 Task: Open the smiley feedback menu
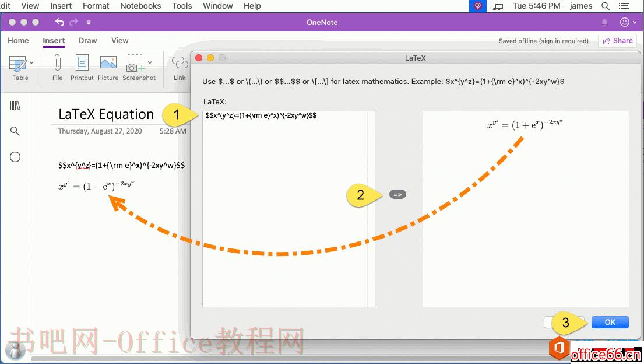tap(628, 22)
